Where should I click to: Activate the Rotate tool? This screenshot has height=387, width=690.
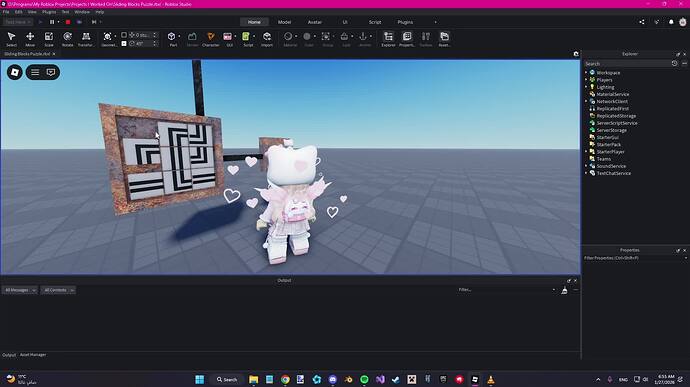coord(67,39)
